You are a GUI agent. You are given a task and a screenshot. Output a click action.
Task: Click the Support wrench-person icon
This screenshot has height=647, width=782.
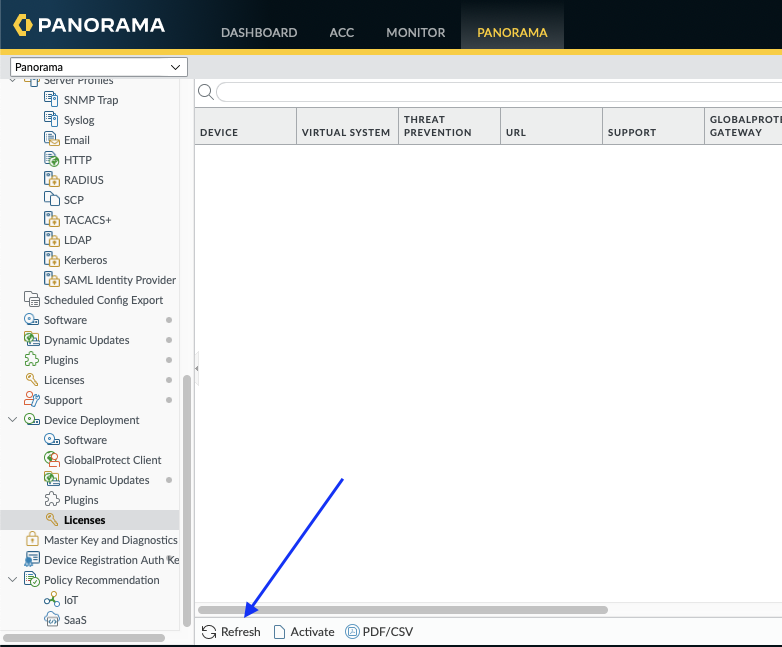[x=31, y=400]
